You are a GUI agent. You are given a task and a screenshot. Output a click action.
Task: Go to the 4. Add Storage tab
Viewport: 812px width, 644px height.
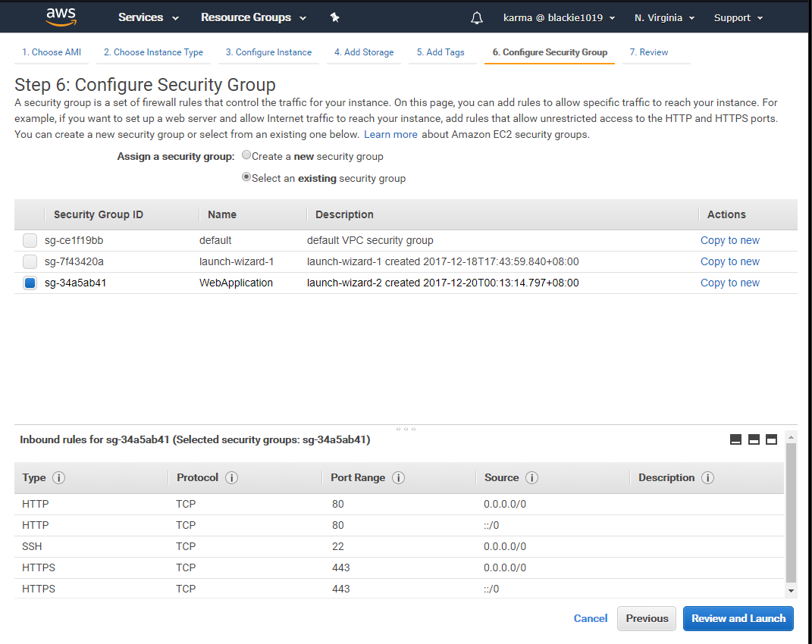[364, 52]
